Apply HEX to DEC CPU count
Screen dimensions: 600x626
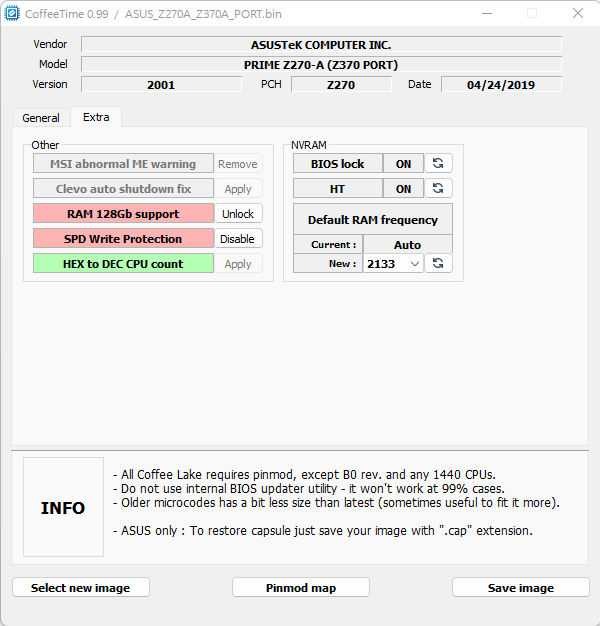coord(238,263)
